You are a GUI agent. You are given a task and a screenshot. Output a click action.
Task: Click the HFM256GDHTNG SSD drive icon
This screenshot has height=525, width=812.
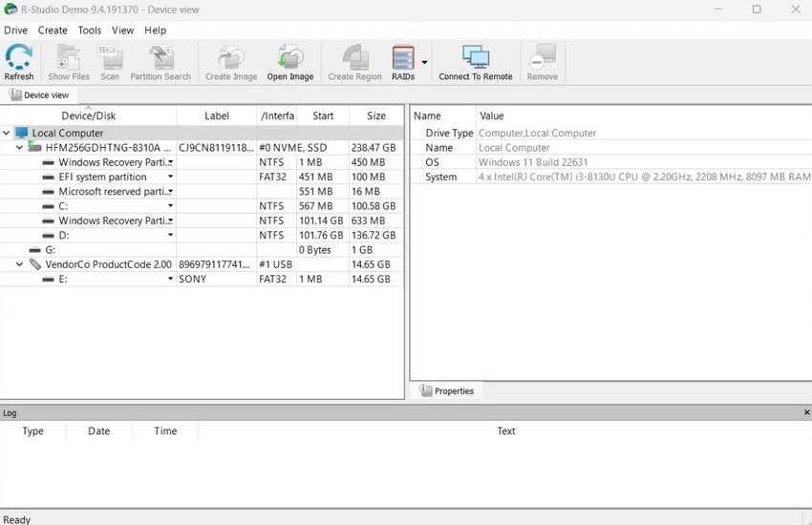(34, 147)
